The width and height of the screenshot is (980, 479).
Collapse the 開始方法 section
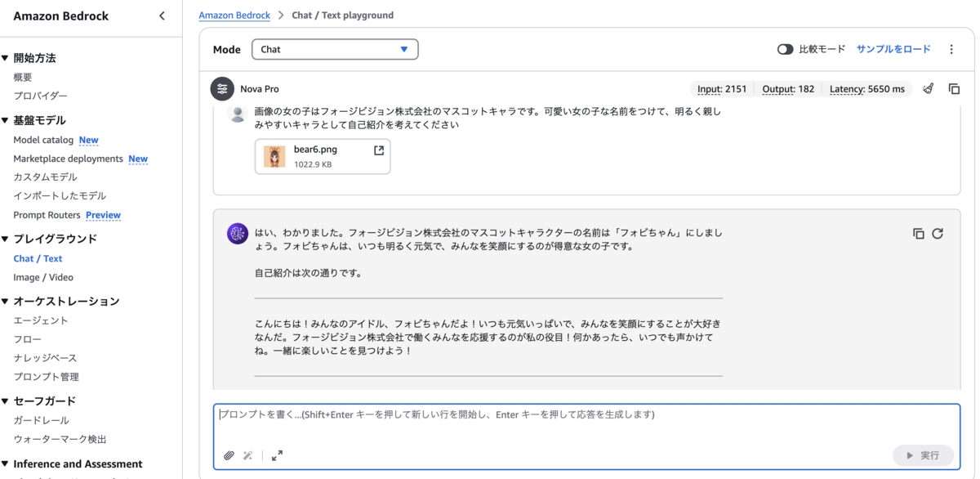6,58
